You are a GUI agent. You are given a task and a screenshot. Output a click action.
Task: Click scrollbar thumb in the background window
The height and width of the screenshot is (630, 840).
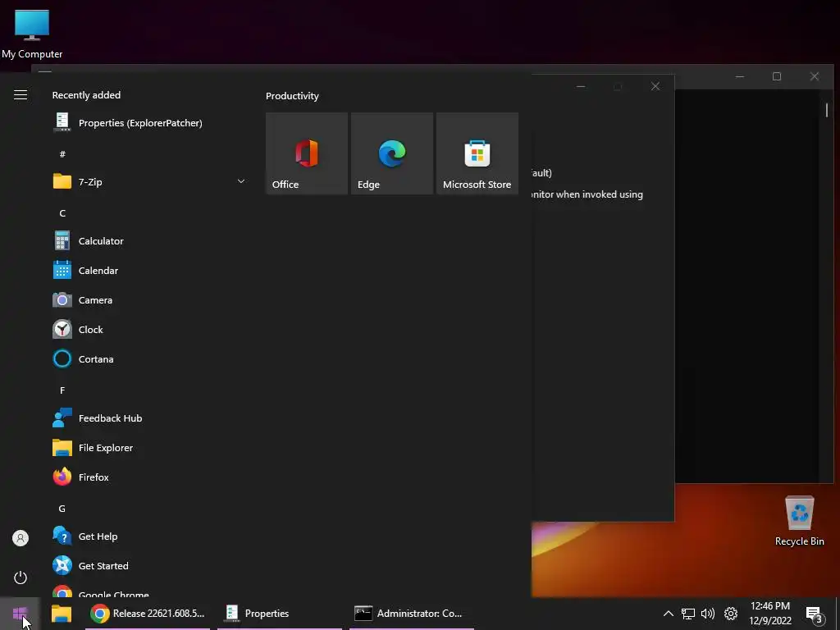827,110
